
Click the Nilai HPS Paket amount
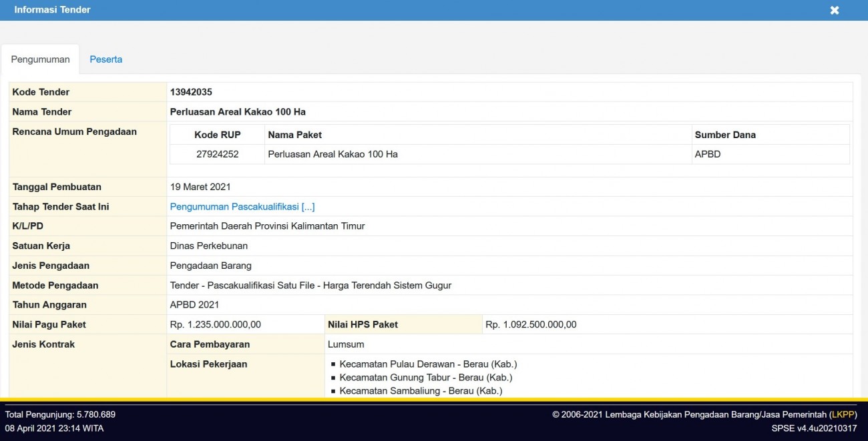[531, 324]
